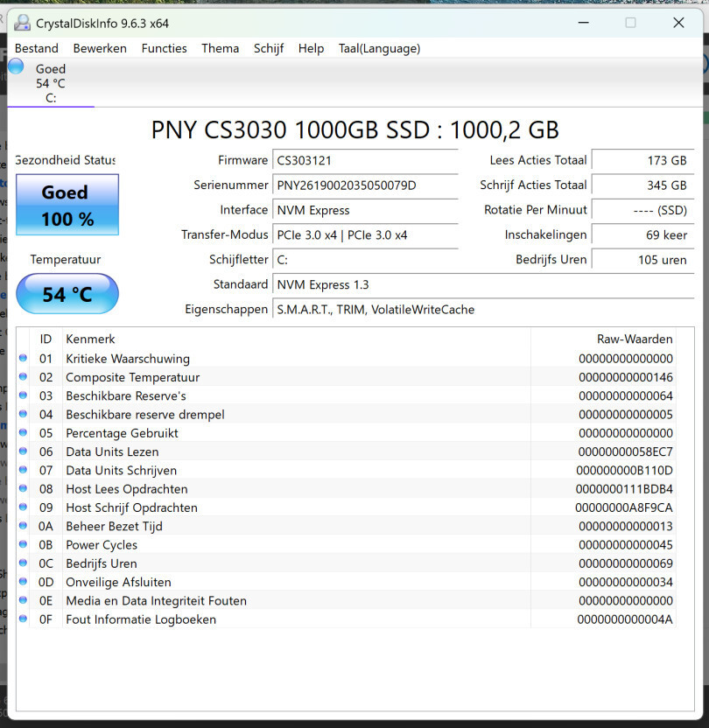Image resolution: width=709 pixels, height=728 pixels.
Task: Select the Composite Temperatuur attribute name
Action: [x=133, y=377]
